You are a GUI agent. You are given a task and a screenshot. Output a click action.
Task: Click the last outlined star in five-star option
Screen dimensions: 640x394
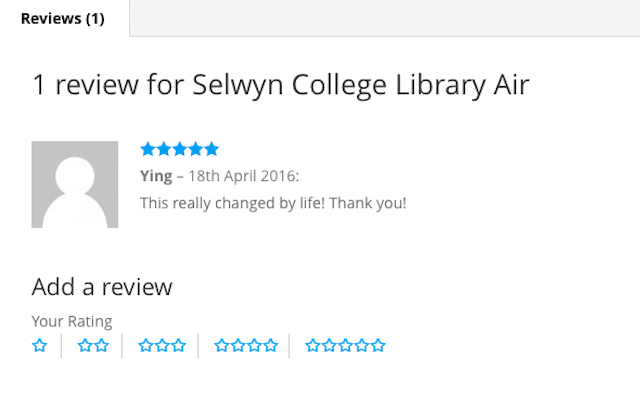[378, 346]
